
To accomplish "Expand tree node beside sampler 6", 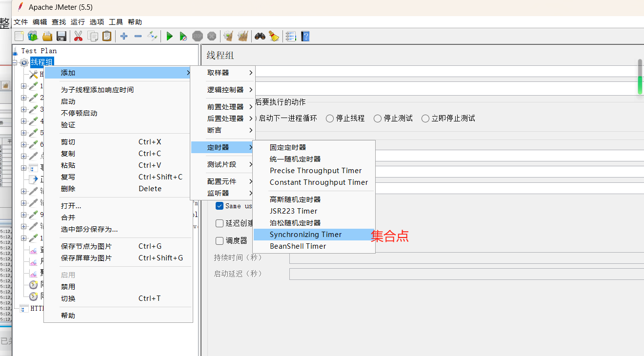I will (24, 144).
